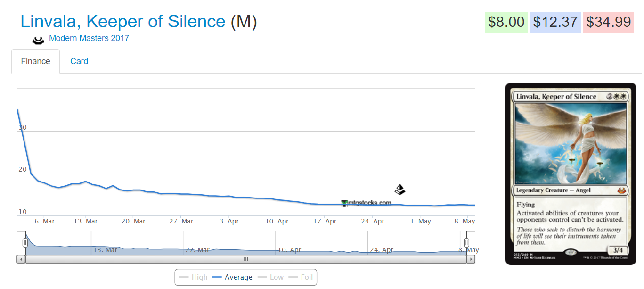Click the left range handle of the chart navigator

pyautogui.click(x=25, y=243)
